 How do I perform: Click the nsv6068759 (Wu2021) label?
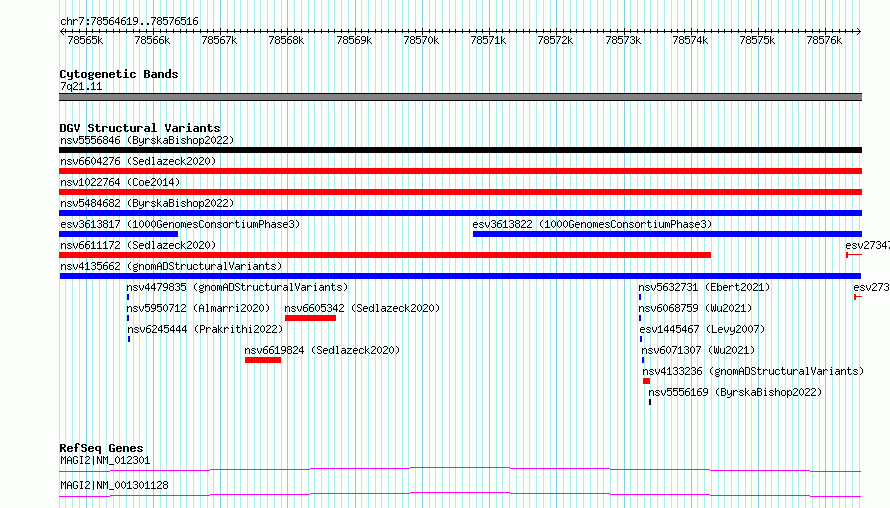(695, 308)
